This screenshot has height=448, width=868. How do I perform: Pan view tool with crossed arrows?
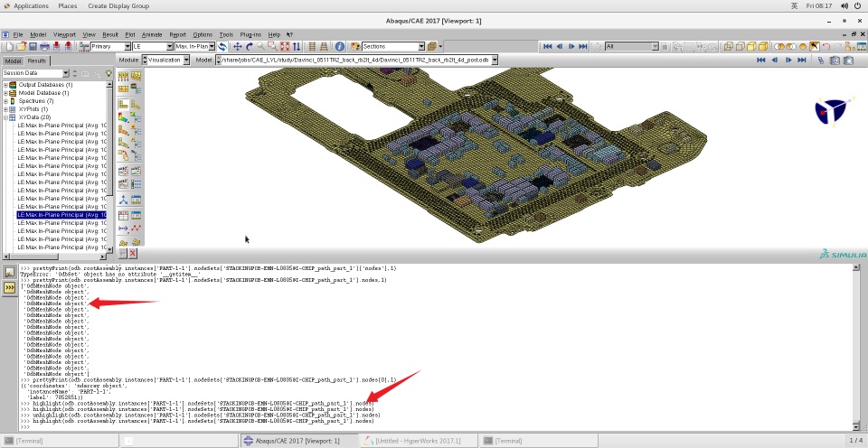coord(238,46)
